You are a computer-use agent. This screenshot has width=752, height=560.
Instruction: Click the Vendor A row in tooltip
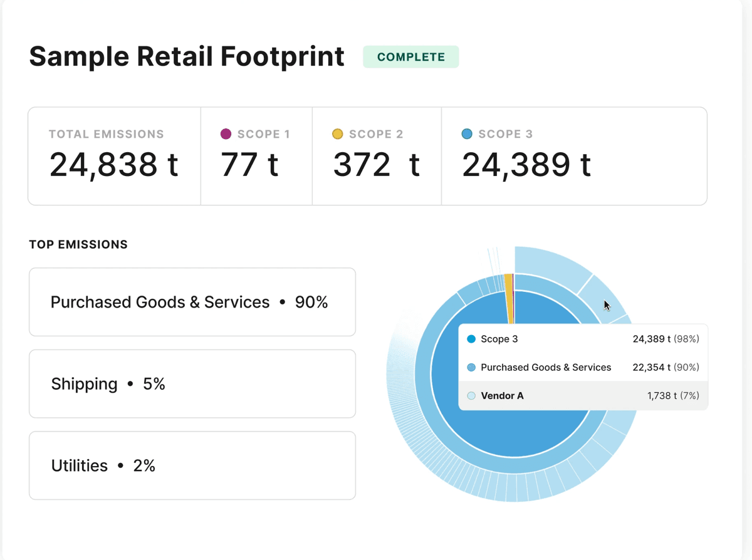pos(583,396)
